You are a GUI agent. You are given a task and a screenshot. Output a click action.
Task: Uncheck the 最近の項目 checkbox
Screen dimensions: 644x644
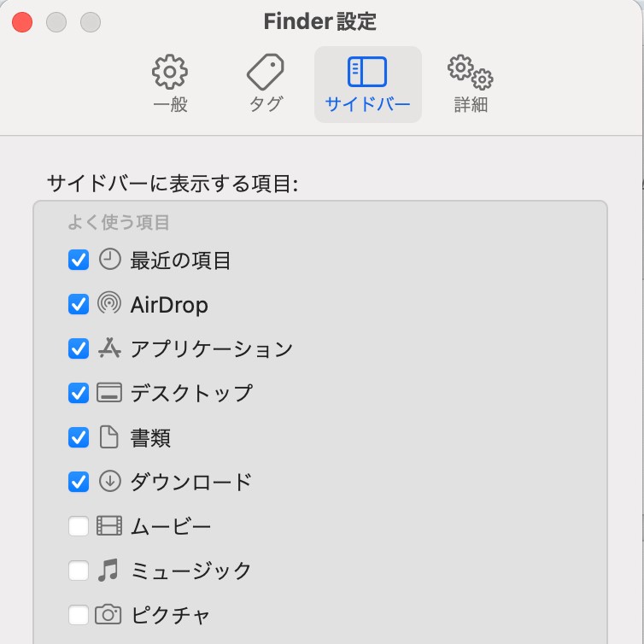[79, 260]
